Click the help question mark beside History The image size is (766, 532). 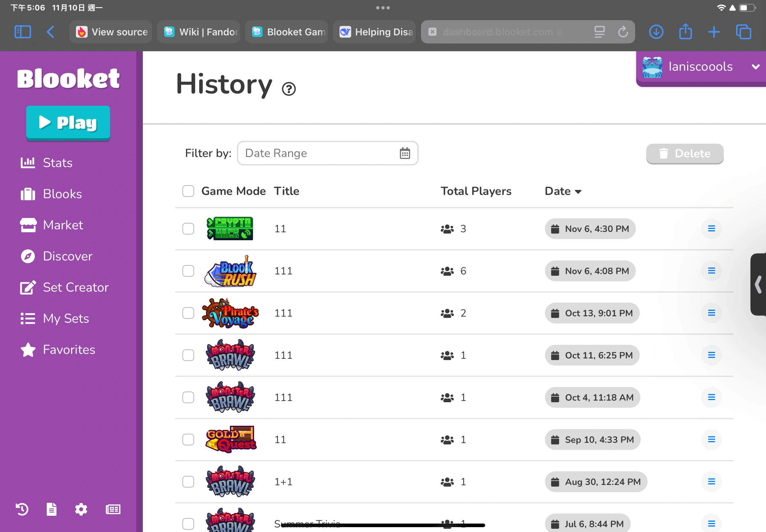coord(289,89)
